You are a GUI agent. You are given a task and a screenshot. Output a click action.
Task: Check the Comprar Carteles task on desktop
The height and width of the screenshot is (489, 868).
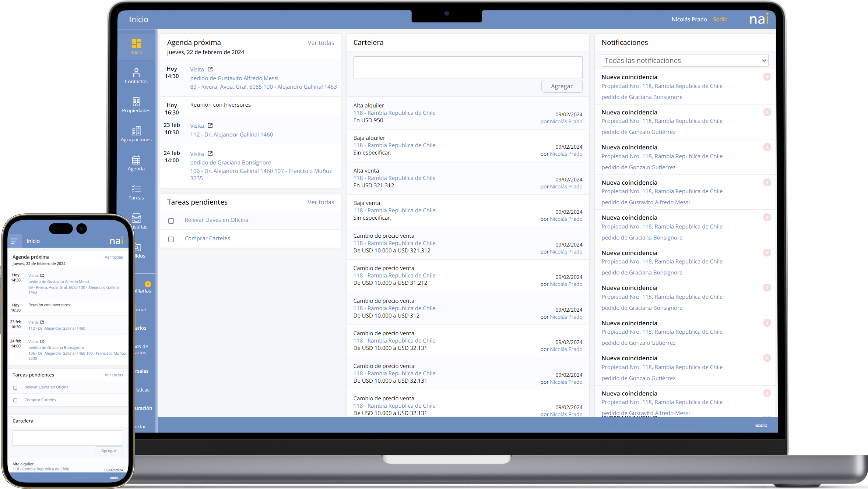click(171, 239)
